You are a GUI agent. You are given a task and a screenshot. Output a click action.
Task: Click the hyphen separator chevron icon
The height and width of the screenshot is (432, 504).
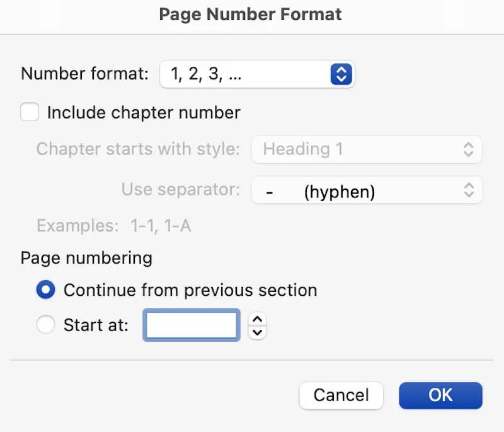[469, 190]
